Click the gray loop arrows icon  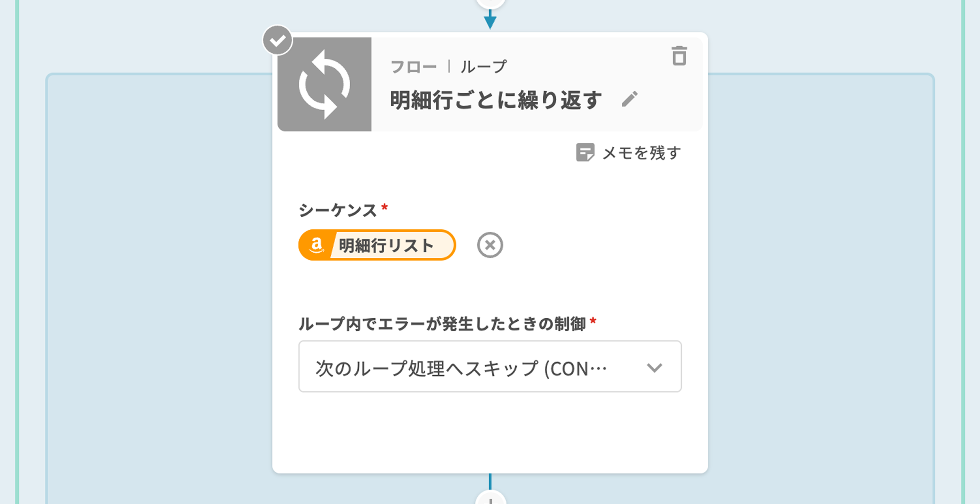coord(324,84)
